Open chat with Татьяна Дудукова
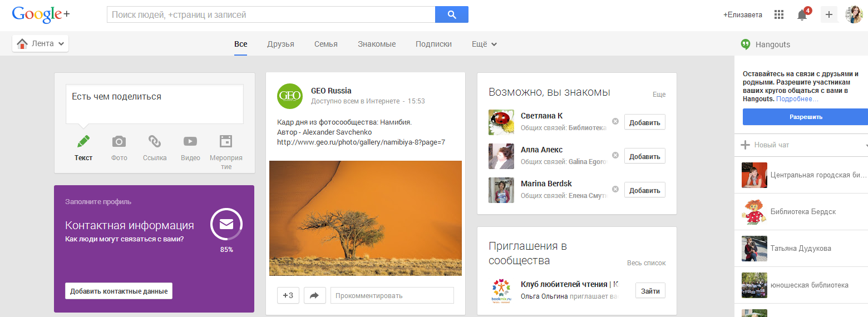The width and height of the screenshot is (868, 317). click(801, 249)
